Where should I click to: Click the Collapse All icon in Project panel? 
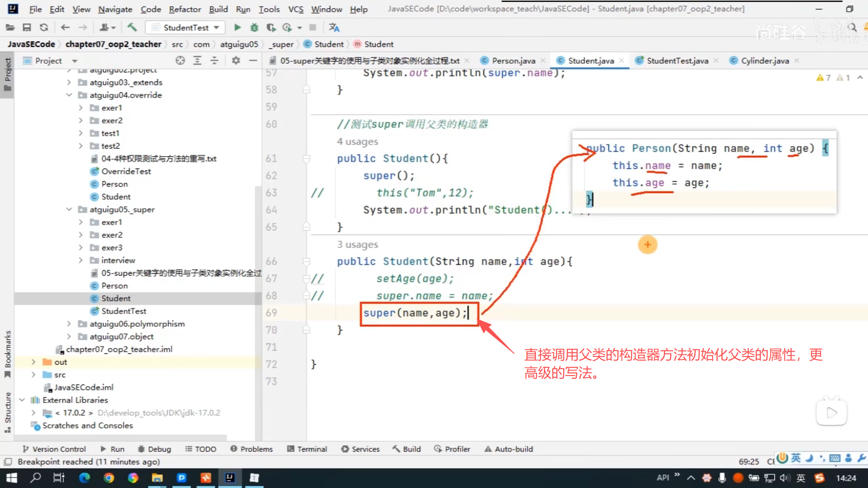click(x=214, y=61)
